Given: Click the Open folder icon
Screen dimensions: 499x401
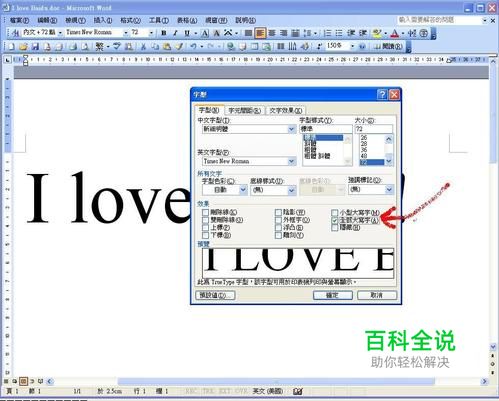Looking at the screenshot, I should click(x=23, y=46).
